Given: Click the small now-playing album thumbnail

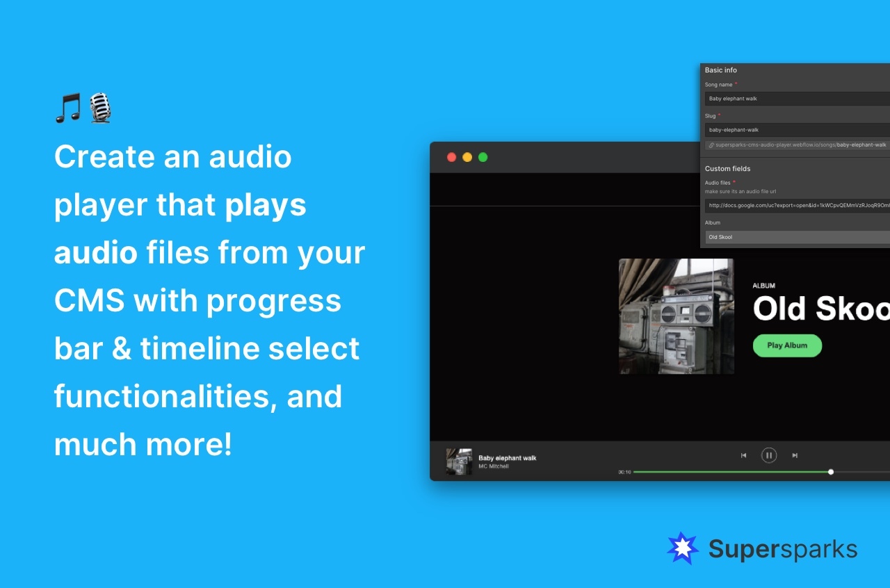Looking at the screenshot, I should [x=459, y=462].
